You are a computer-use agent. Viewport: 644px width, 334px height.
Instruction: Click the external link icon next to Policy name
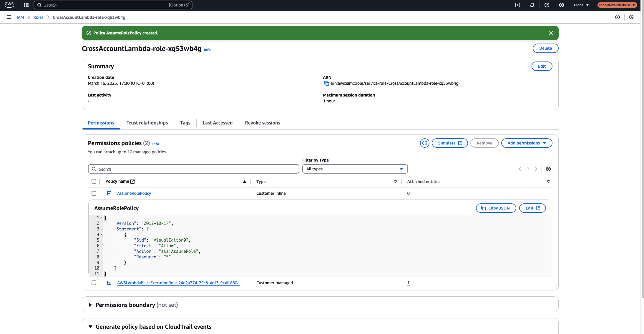coord(133,181)
